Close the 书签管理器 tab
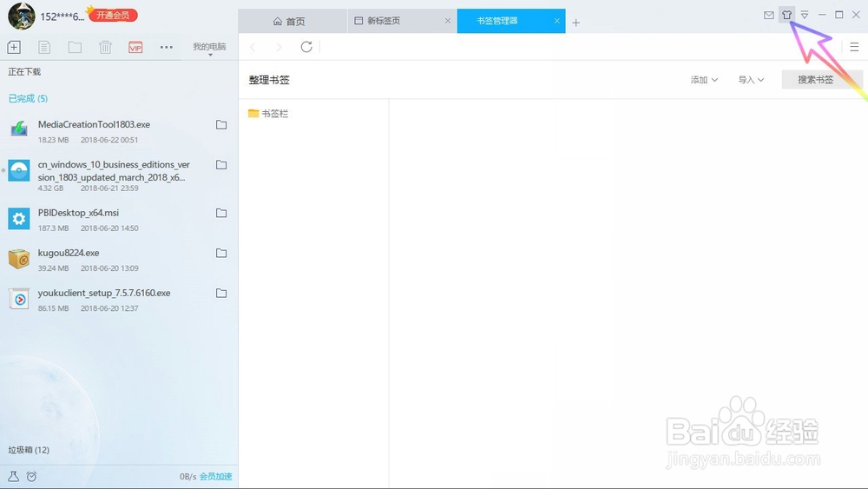This screenshot has width=868, height=489. [556, 21]
